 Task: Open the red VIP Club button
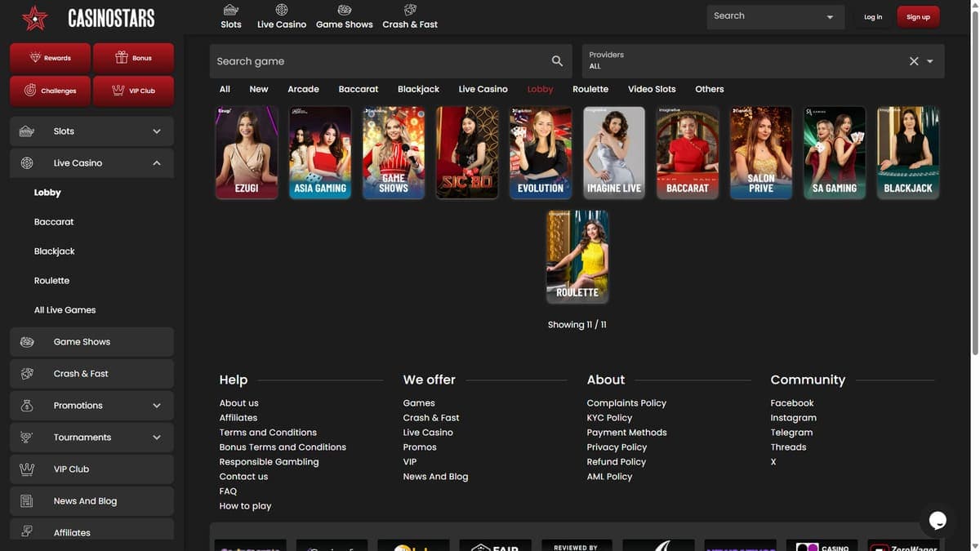click(x=133, y=91)
